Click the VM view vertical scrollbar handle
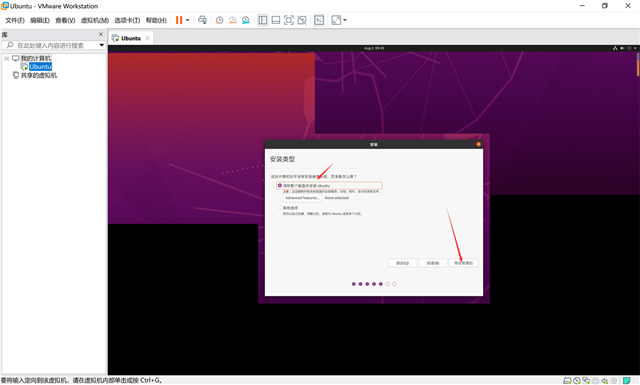 pyautogui.click(x=638, y=65)
